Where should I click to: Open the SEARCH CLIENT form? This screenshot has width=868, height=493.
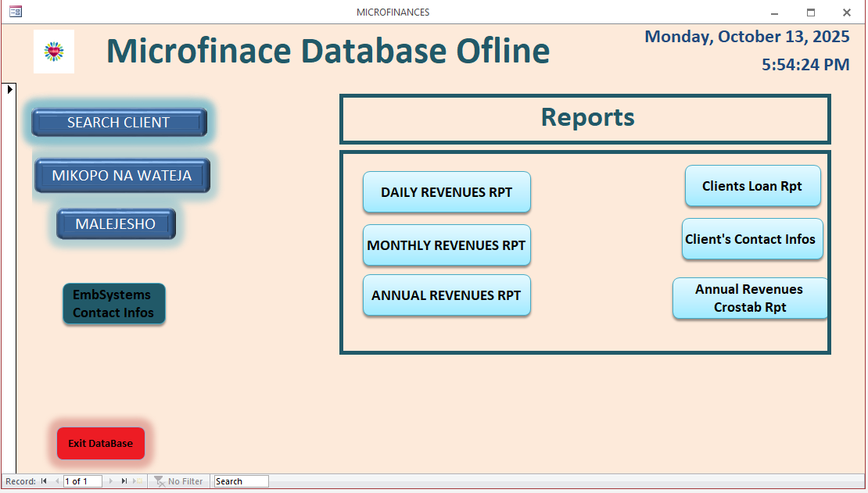coord(119,123)
